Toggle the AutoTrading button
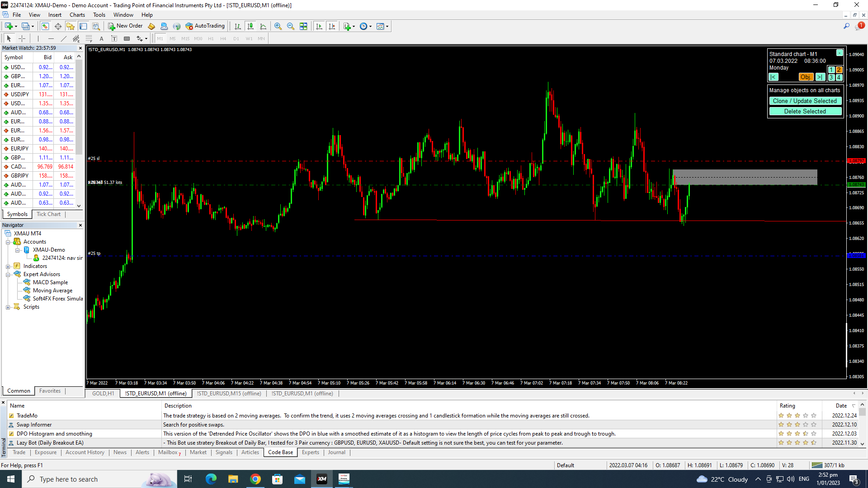Viewport: 868px width, 488px height. 205,26
